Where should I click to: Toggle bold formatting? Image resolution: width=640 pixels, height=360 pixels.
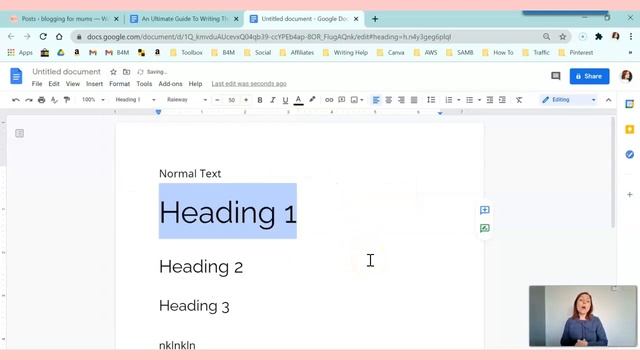[x=260, y=100]
